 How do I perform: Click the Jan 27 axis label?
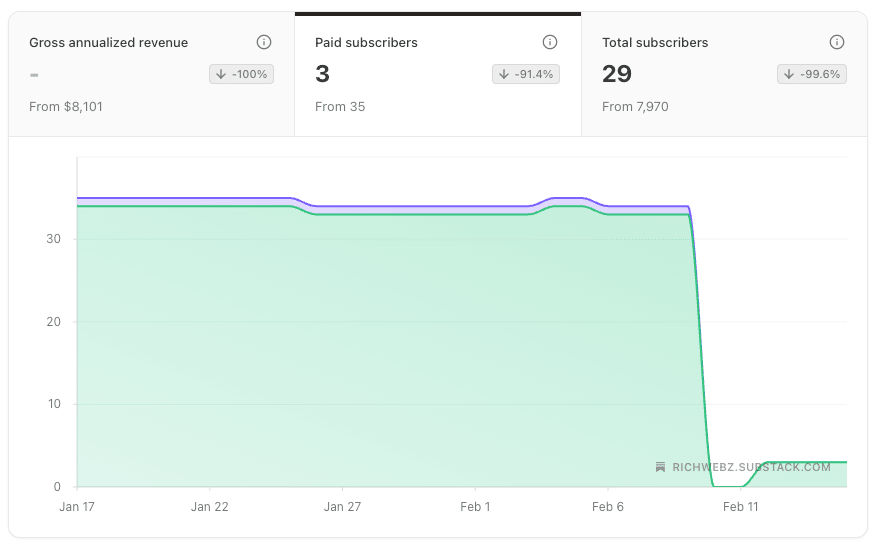click(x=343, y=507)
